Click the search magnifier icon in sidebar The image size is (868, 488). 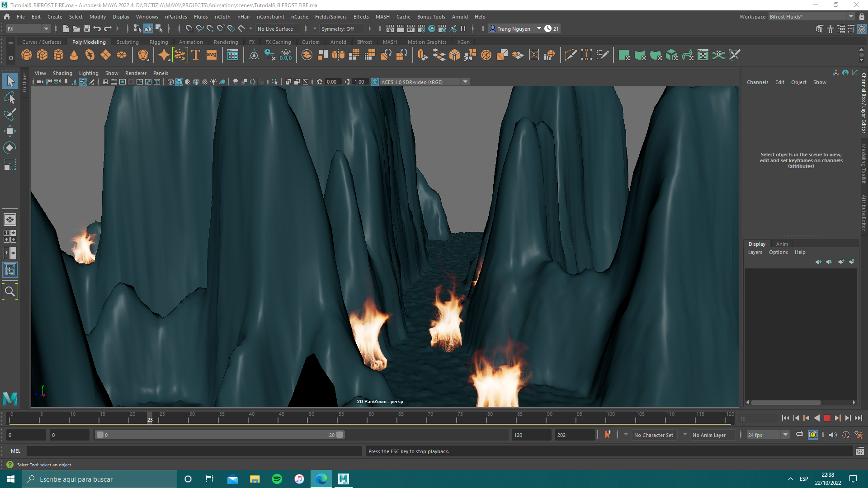(x=10, y=291)
